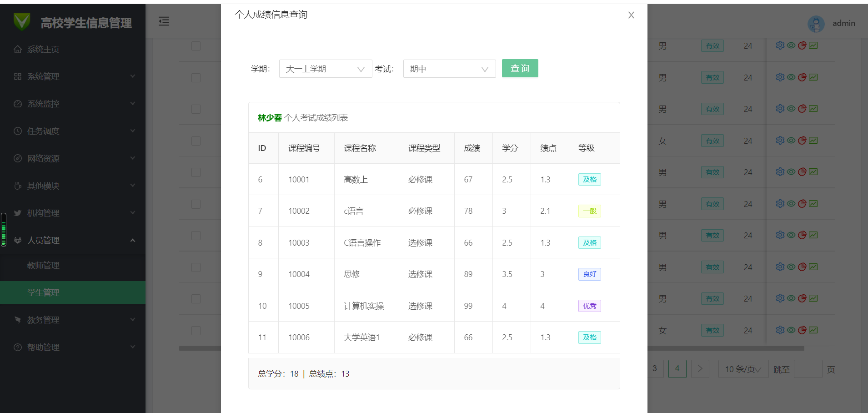Expand 系统监控 using its chevron arrow
Image resolution: width=868 pixels, height=413 pixels.
(x=133, y=103)
